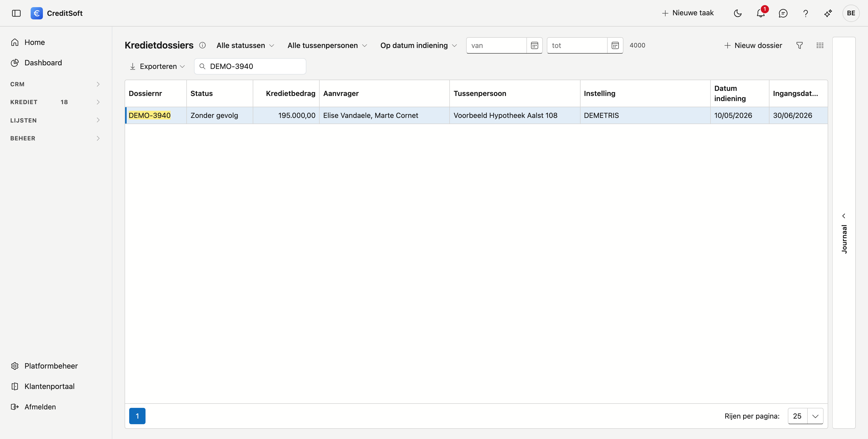Open the column layout grid icon

click(x=820, y=45)
